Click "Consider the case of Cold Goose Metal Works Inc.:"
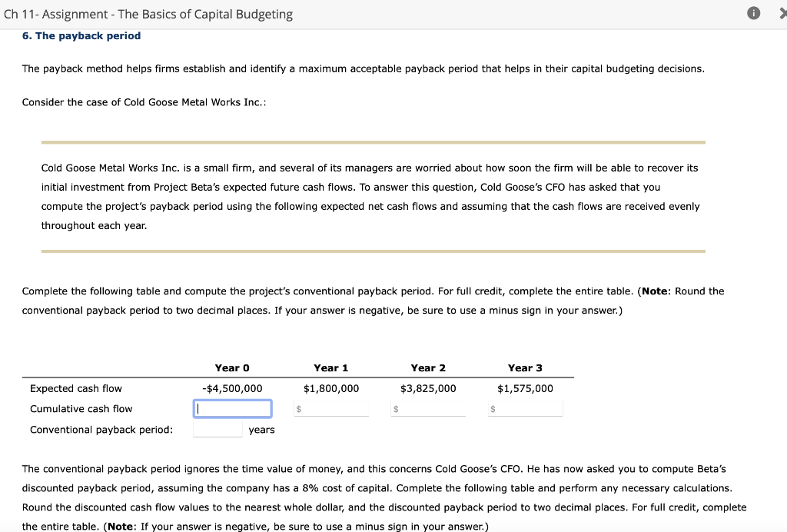This screenshot has width=787, height=532. [x=144, y=102]
